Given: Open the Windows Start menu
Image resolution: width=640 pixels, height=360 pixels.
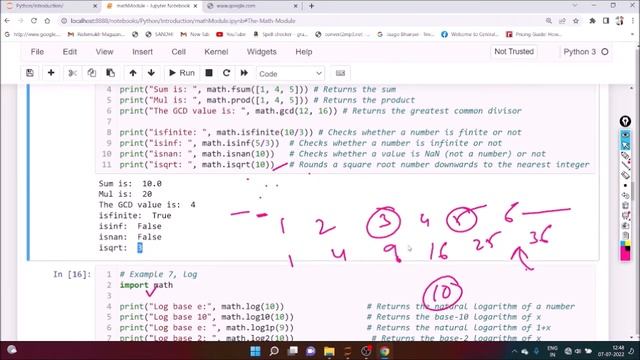Looking at the screenshot, I should click(256, 351).
